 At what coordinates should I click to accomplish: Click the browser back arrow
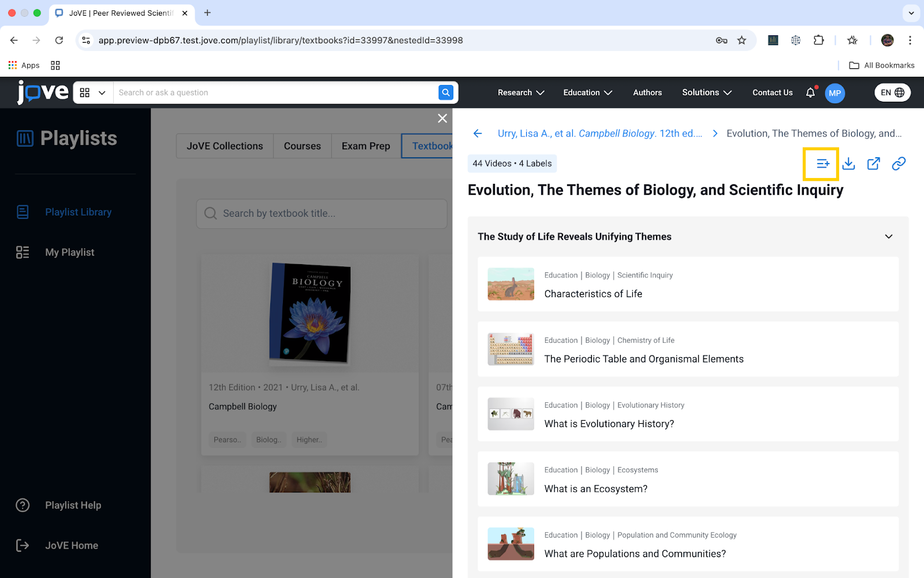coord(14,40)
